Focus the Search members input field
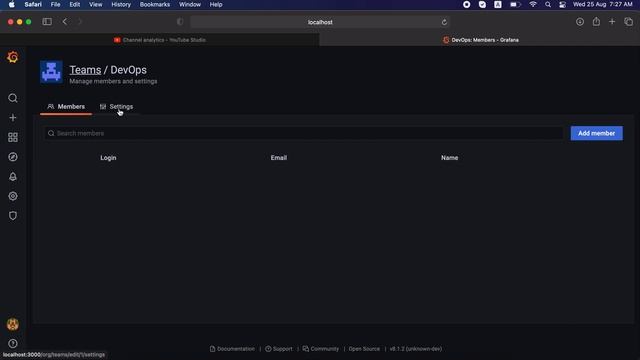This screenshot has height=360, width=640. click(304, 133)
